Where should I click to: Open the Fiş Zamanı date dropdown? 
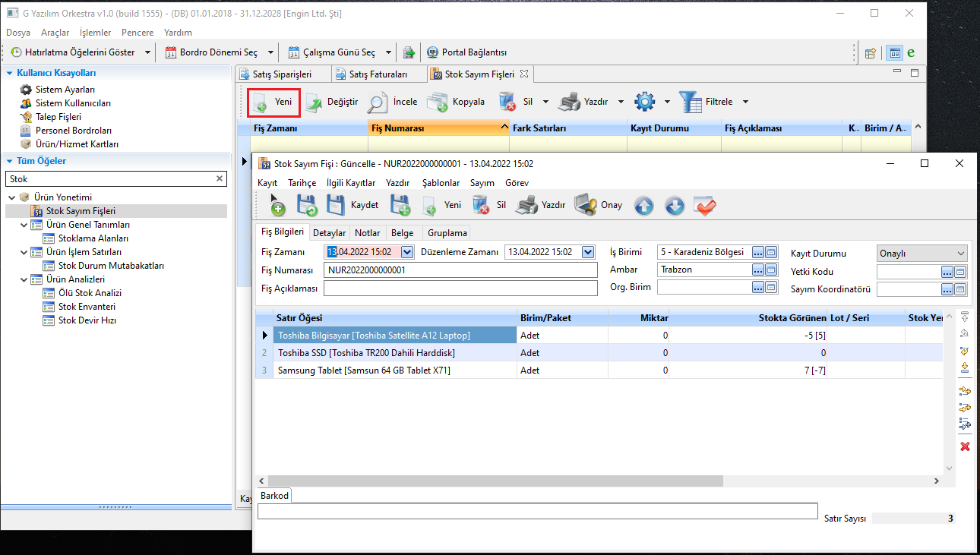[406, 252]
